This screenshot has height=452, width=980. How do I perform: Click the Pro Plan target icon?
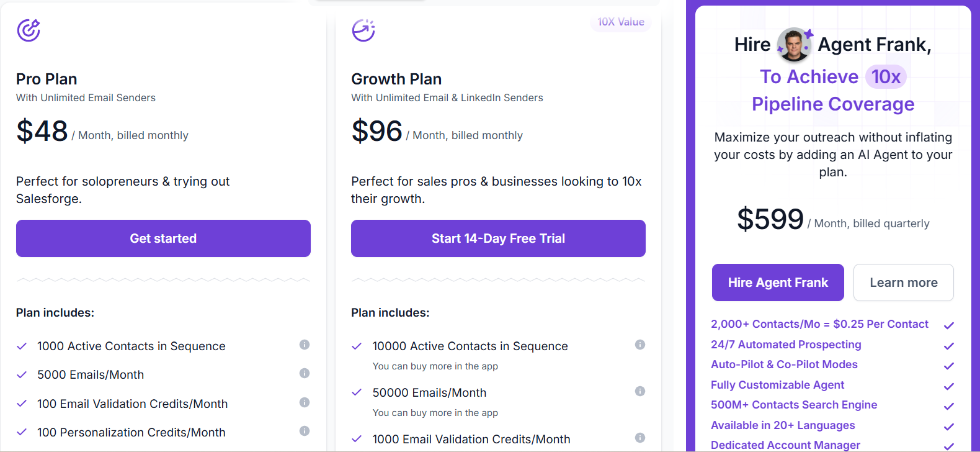[x=28, y=30]
